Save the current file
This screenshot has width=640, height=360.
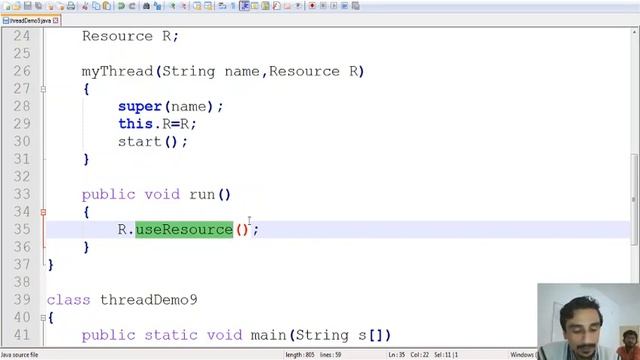pos(28,6)
